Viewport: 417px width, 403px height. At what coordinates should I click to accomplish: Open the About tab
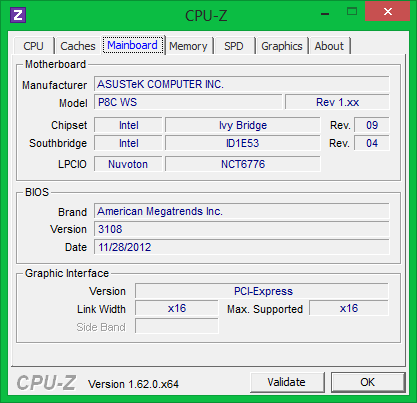pos(329,46)
